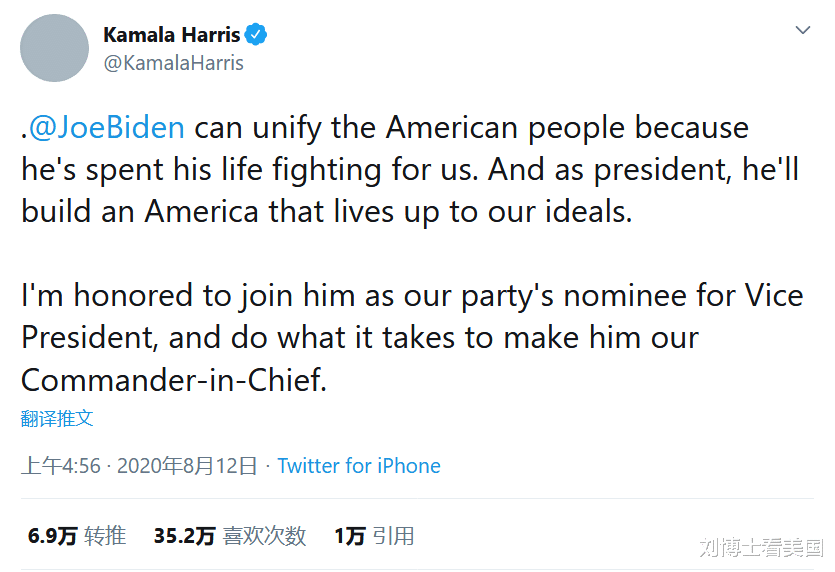
Task: Click the phrase "American people" in the tweet
Action: click(506, 128)
